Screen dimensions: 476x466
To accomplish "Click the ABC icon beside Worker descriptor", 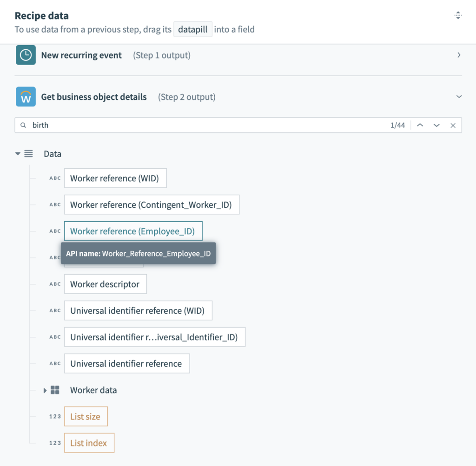I will (x=54, y=283).
